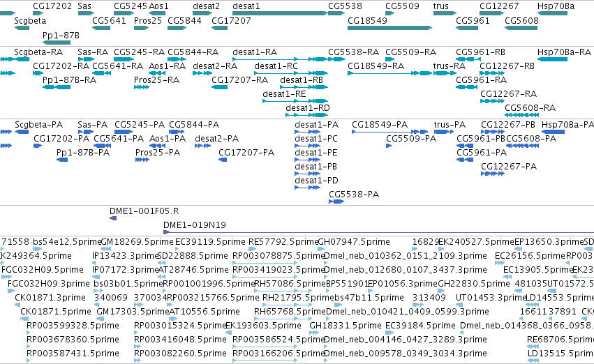Select the CG12267-RB transcript label

507,66
